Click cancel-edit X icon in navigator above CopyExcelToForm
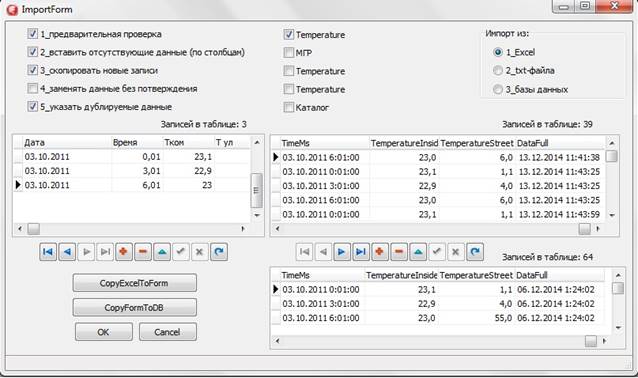Image resolution: width=638 pixels, height=378 pixels. point(199,252)
